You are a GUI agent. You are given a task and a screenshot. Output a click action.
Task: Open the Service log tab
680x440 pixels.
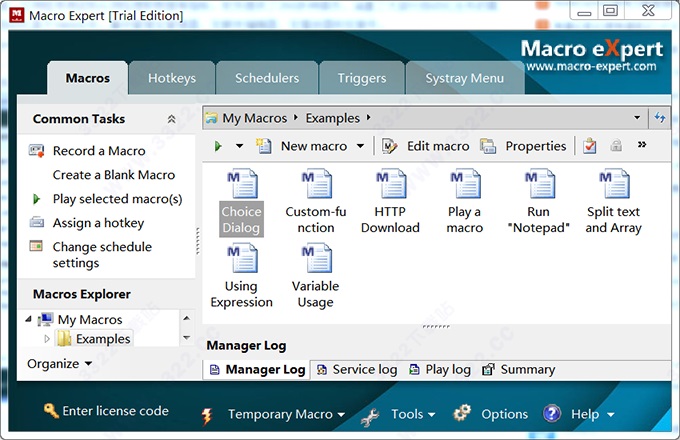356,369
